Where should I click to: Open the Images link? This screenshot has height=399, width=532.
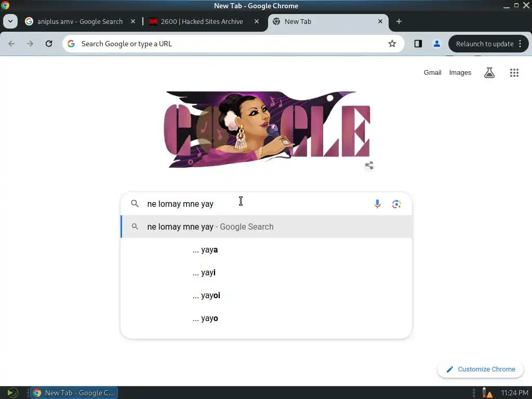[460, 73]
